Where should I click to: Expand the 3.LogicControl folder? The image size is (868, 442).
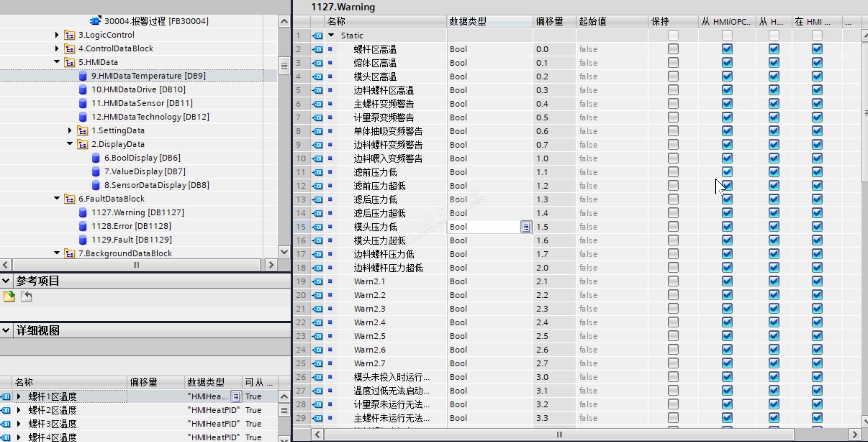(57, 35)
